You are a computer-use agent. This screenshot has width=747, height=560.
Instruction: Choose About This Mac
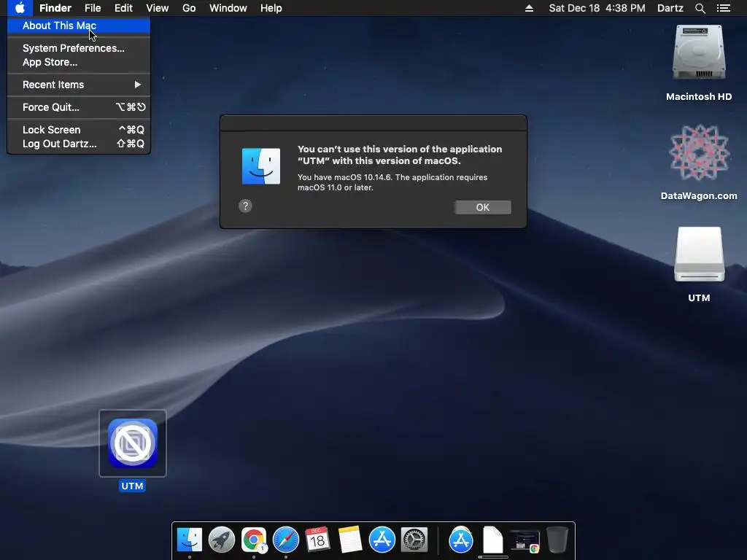point(79,26)
